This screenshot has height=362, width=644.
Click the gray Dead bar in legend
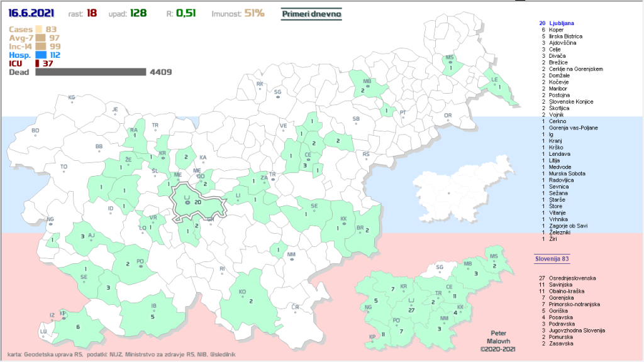[x=91, y=72]
